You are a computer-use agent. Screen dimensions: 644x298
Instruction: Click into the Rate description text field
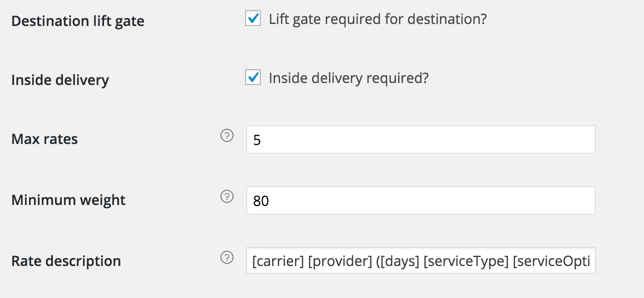[x=421, y=260]
